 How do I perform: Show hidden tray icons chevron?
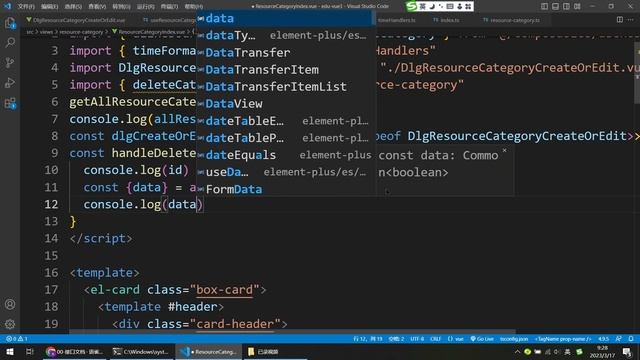click(517, 351)
